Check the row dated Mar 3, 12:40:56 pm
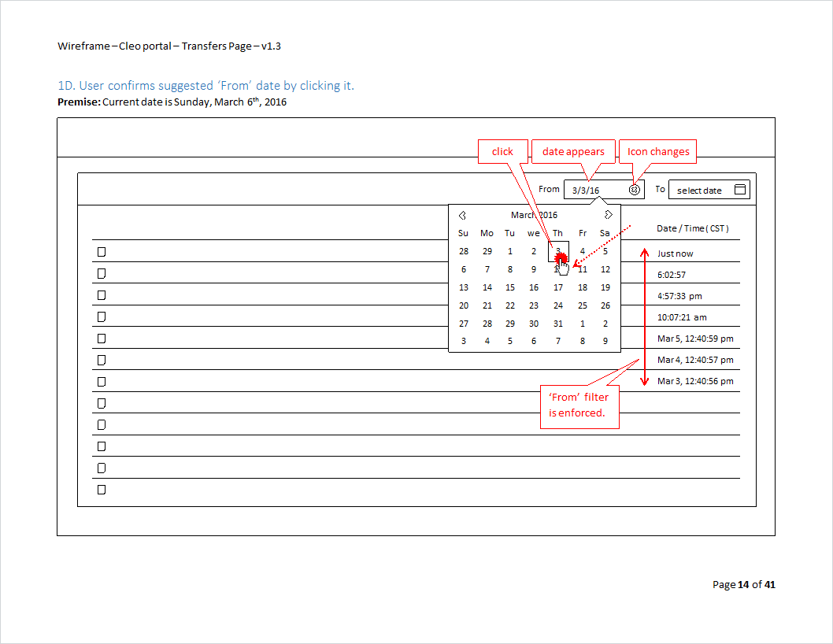This screenshot has height=644, width=833. coord(102,382)
